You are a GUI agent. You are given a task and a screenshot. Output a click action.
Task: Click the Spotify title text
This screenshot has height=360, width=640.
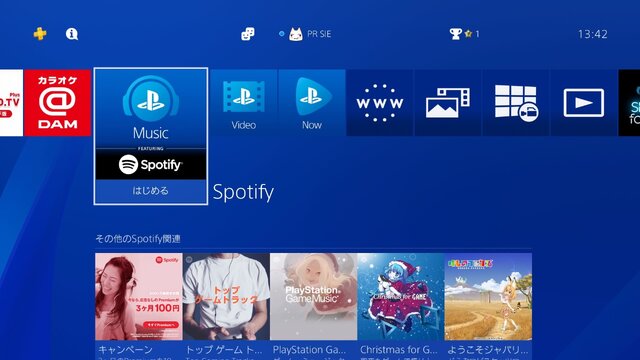coord(243,192)
